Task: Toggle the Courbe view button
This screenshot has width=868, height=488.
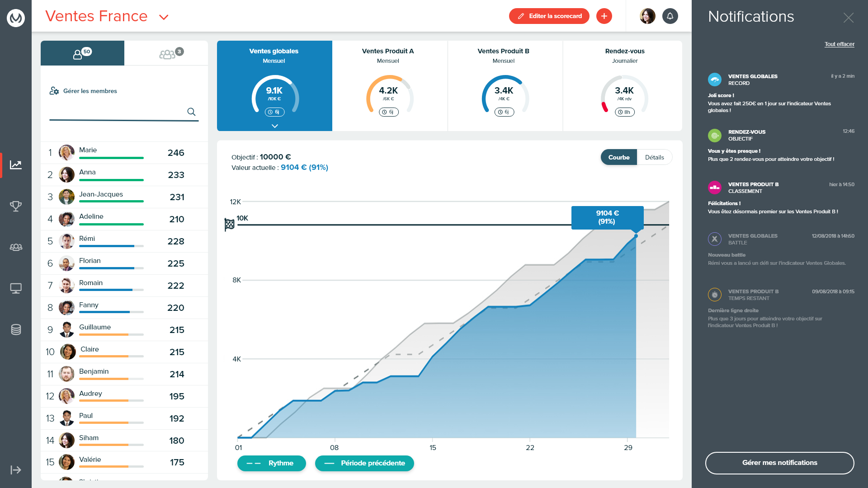Action: coord(618,157)
